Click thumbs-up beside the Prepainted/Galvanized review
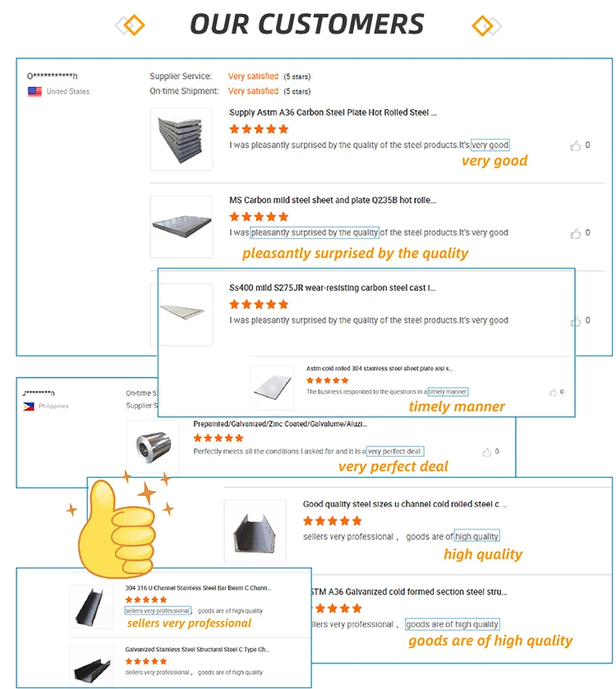 pos(487,452)
